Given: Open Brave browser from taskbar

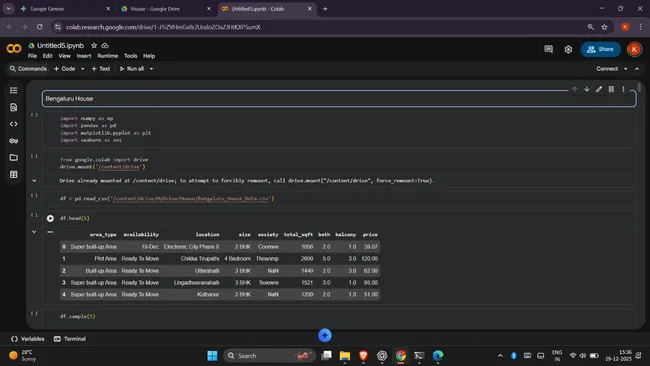Looking at the screenshot, I should [x=364, y=356].
